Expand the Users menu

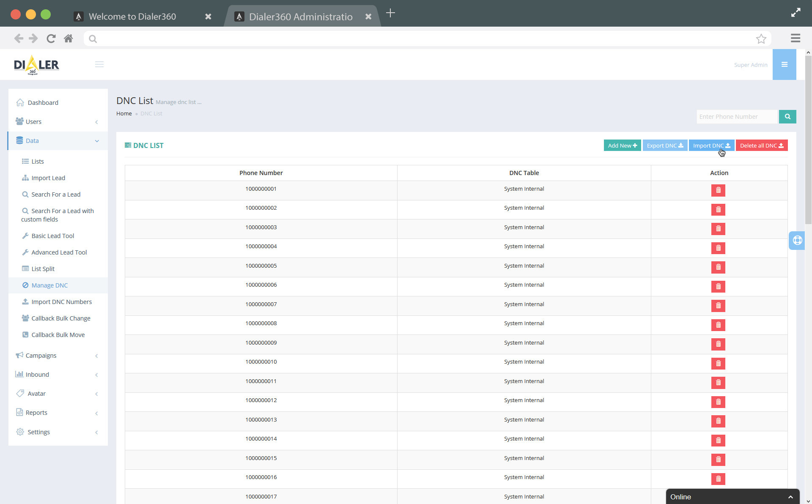click(35, 121)
